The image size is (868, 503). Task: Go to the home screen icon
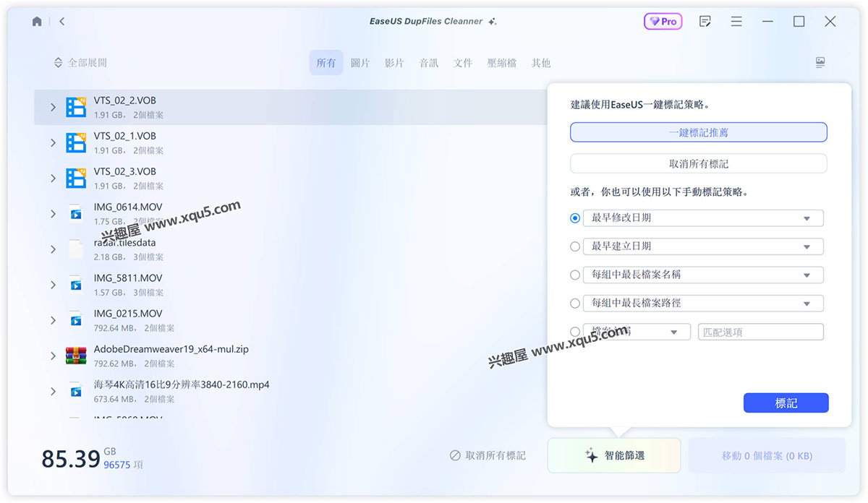click(x=37, y=22)
